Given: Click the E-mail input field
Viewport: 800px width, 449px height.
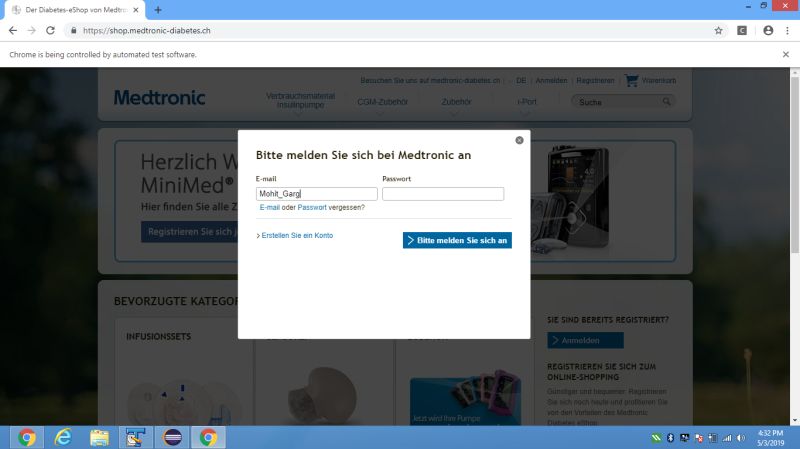Looking at the screenshot, I should (316, 194).
